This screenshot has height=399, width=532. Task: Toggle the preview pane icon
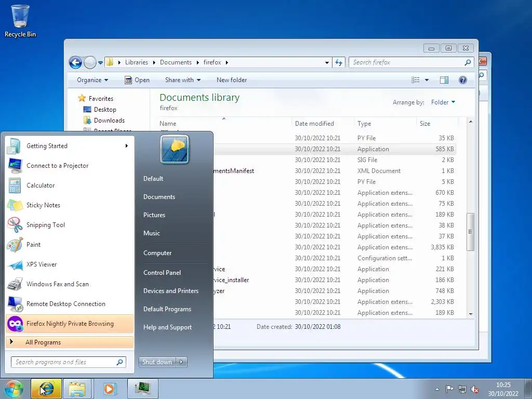click(x=444, y=80)
